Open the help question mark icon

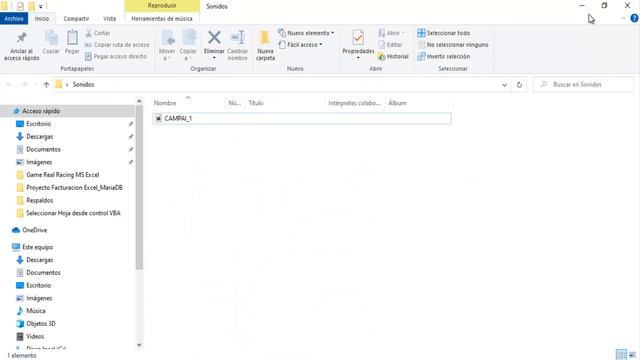(634, 18)
